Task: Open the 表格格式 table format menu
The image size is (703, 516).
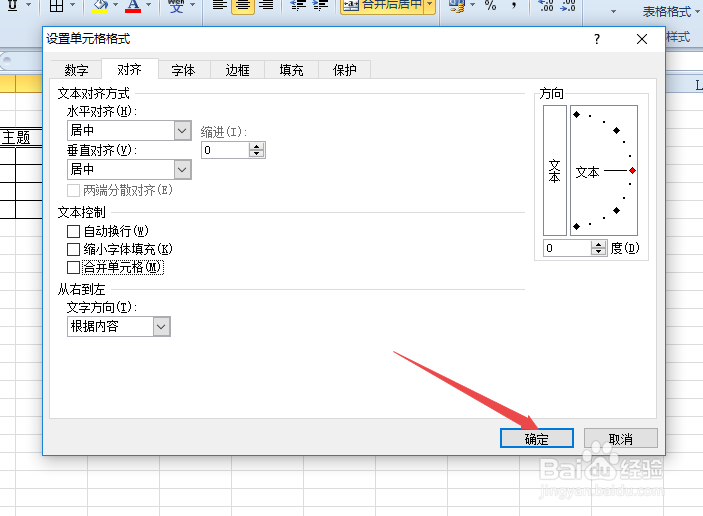Action: (x=671, y=12)
